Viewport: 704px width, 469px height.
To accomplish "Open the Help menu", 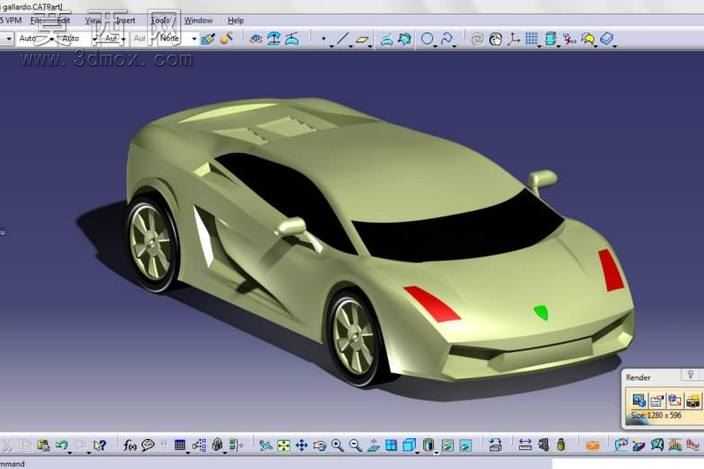I will [235, 21].
